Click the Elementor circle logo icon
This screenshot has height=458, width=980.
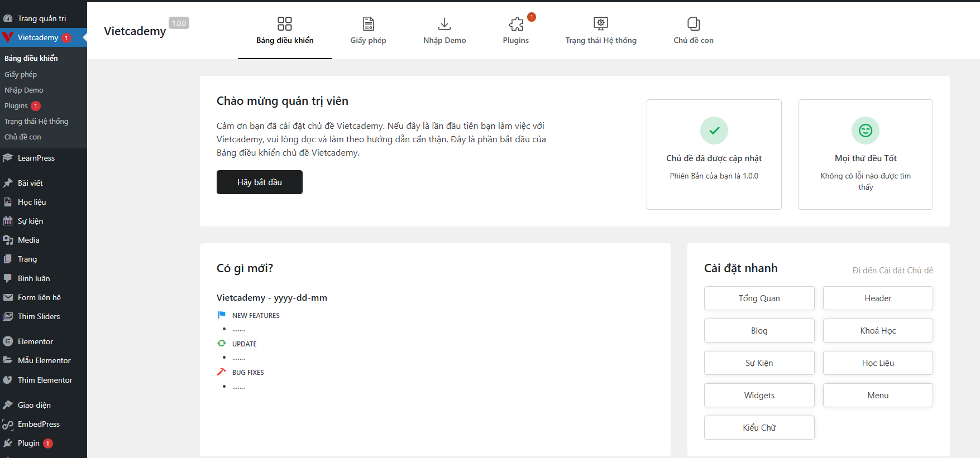pyautogui.click(x=8, y=341)
